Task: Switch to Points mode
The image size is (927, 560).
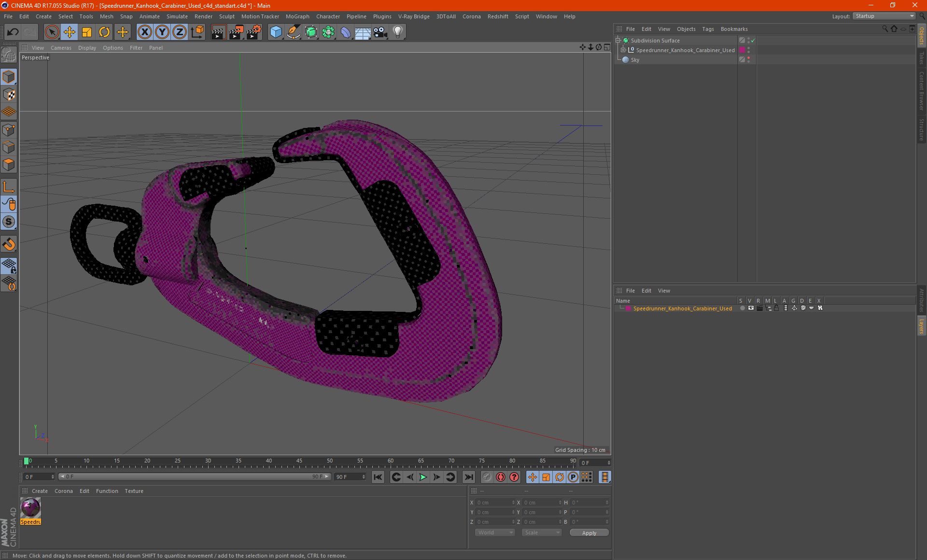Action: 9,129
